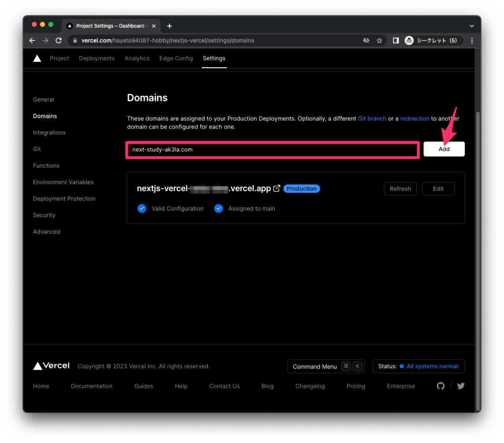Select the Settings tab

pos(214,58)
